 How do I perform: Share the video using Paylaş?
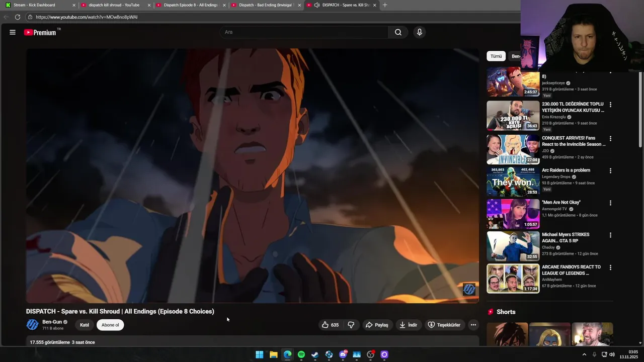point(377,325)
